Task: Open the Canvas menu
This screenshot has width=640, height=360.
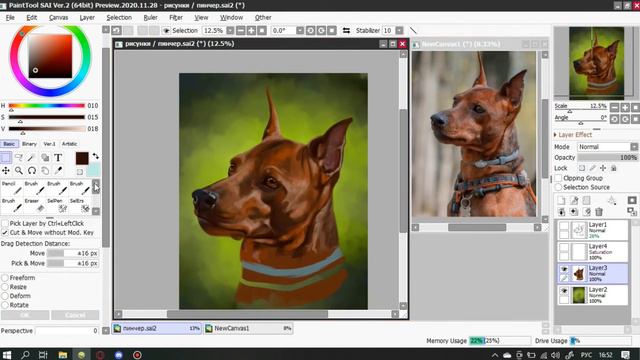Action: 58,18
